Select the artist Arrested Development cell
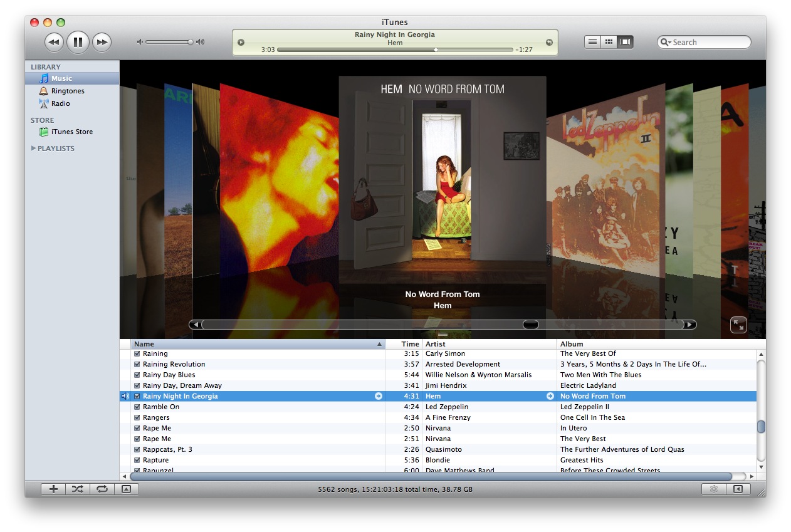 (490, 364)
